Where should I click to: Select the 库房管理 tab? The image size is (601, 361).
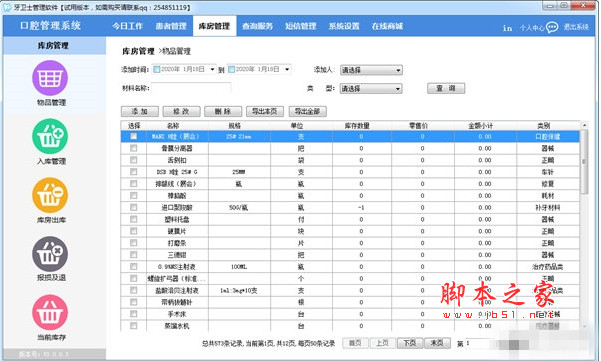214,26
